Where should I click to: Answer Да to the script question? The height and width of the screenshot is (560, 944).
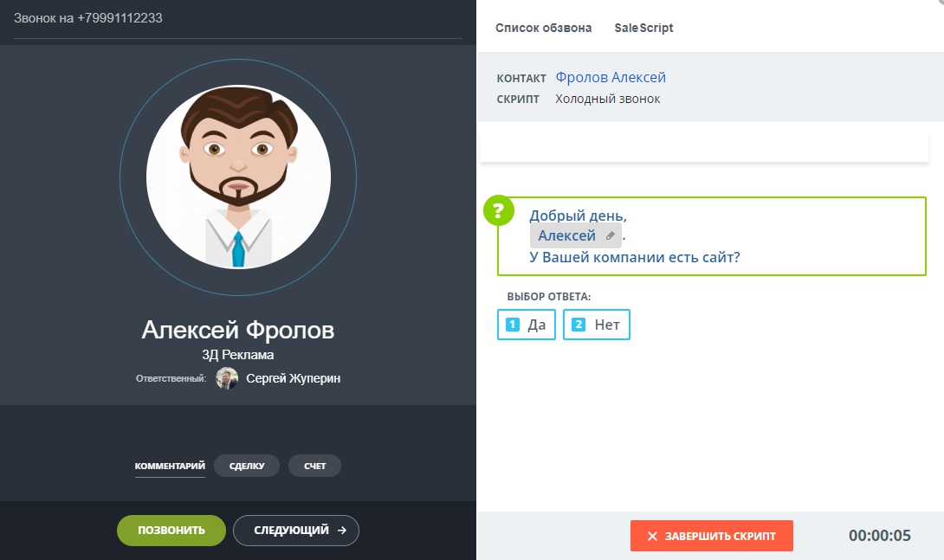(527, 325)
